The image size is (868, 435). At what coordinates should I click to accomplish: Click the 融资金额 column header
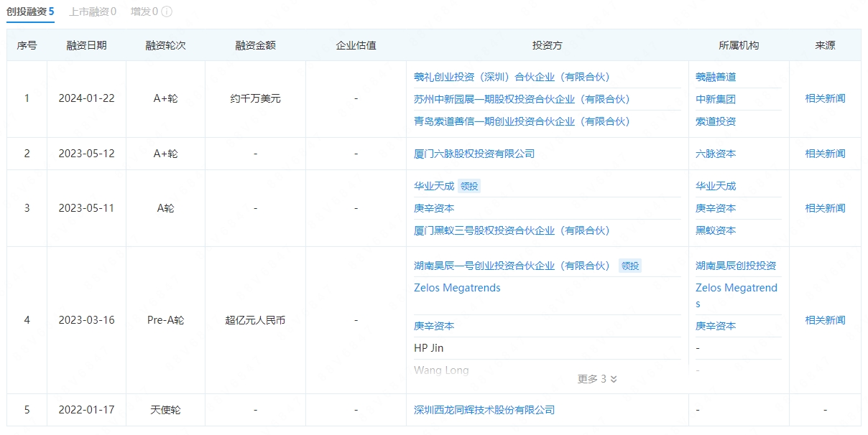(x=255, y=45)
